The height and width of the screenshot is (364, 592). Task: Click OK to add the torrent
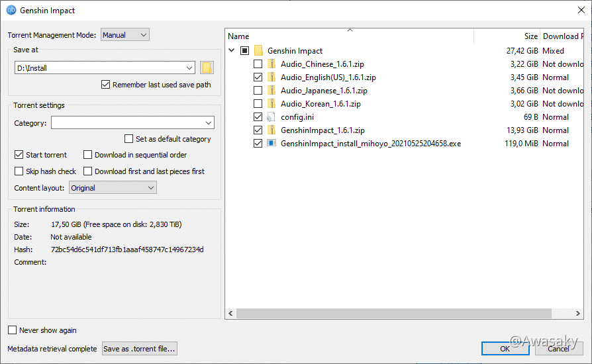[505, 349]
